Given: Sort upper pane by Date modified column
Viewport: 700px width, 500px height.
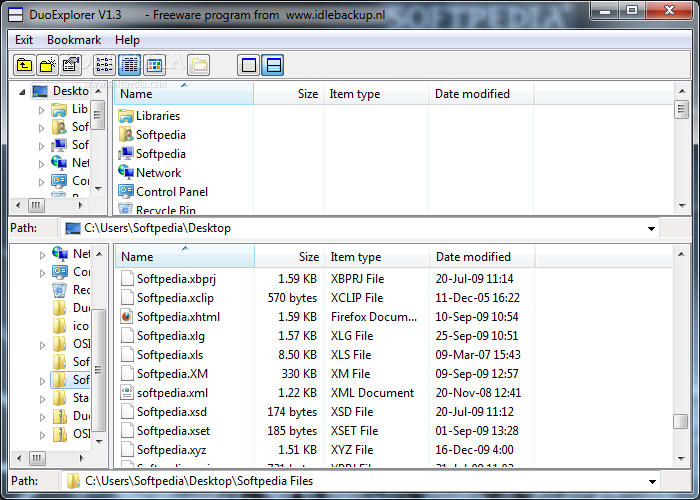Looking at the screenshot, I should (481, 94).
